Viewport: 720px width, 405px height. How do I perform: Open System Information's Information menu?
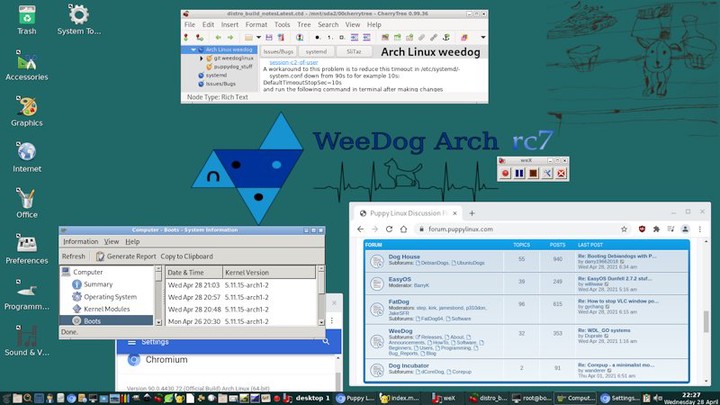coord(80,242)
